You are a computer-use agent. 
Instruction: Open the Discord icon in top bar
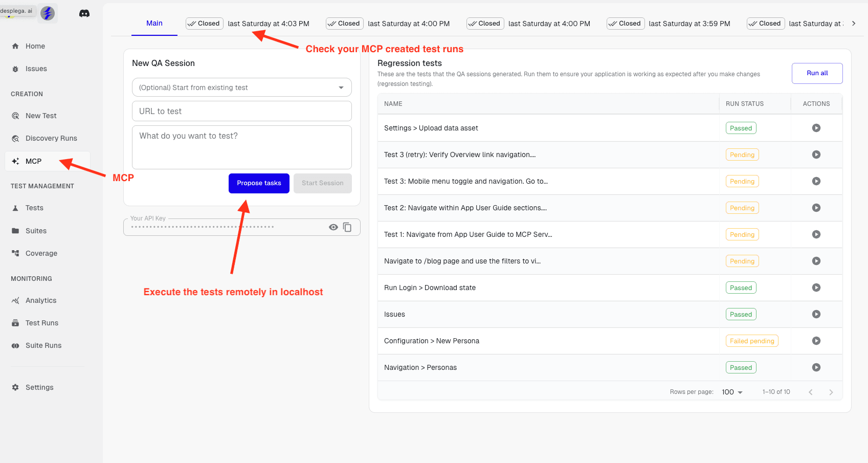pyautogui.click(x=84, y=13)
